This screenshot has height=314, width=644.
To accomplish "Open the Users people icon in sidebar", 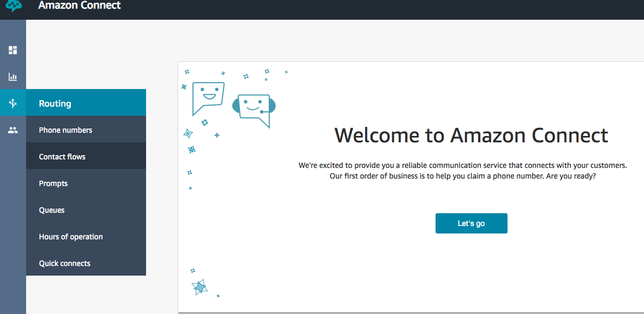I will point(13,130).
